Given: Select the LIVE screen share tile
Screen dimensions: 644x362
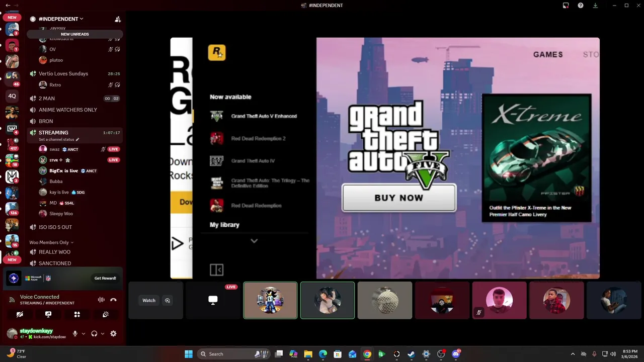Looking at the screenshot, I should pos(213,300).
